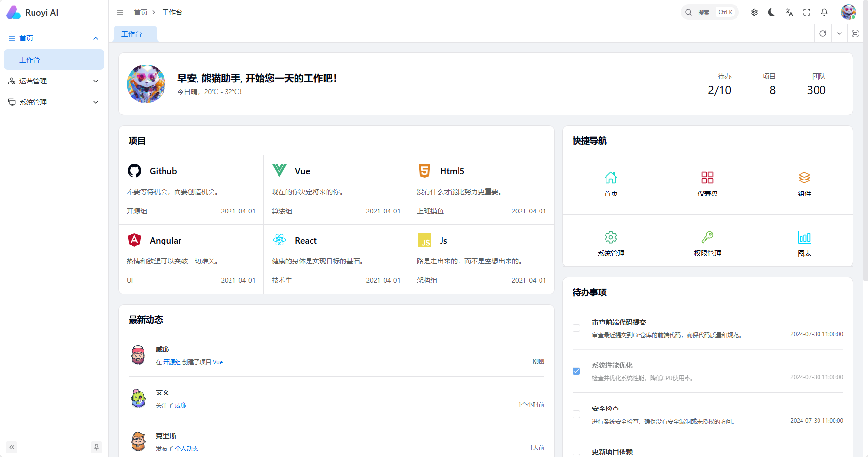
Task: Open 权限管理 via its key icon
Action: 707,243
